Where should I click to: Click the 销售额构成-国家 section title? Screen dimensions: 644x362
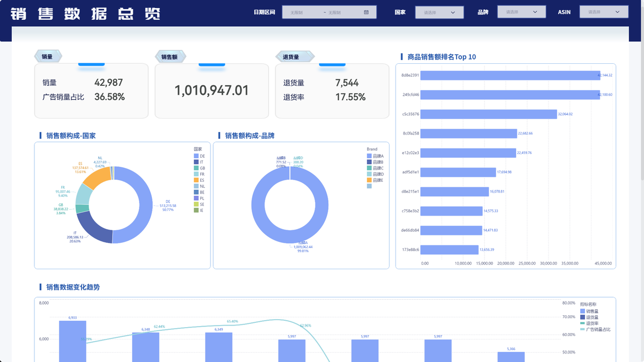71,136
